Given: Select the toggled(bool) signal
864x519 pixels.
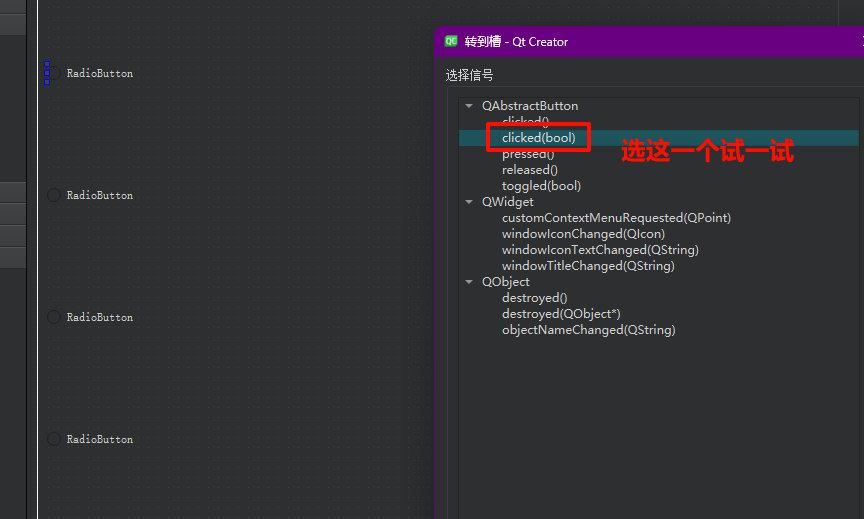Looking at the screenshot, I should [541, 186].
